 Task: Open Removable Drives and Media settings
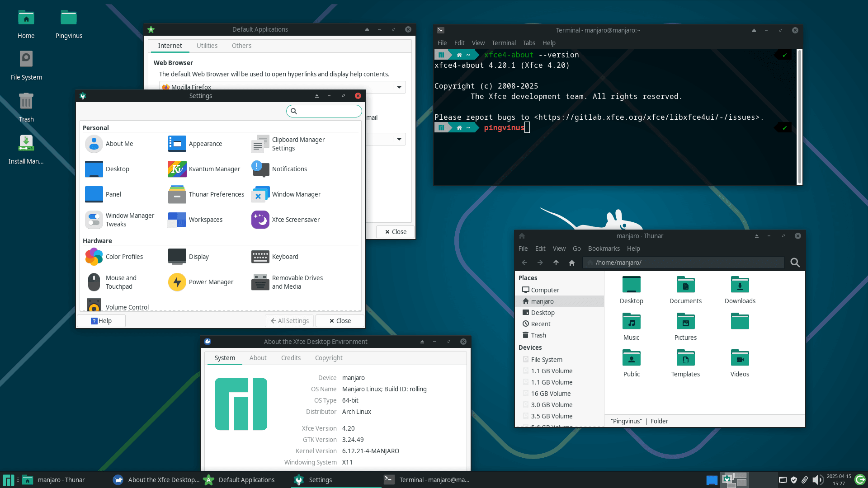coord(260,282)
